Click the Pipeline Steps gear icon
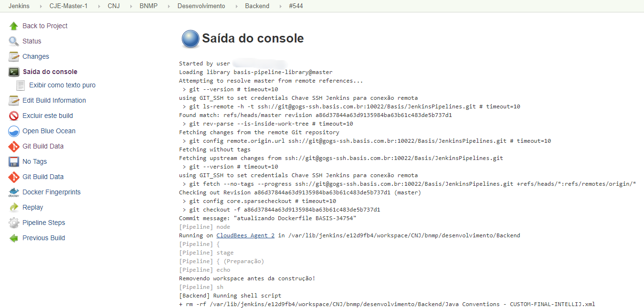Image resolution: width=644 pixels, height=308 pixels. tap(14, 223)
